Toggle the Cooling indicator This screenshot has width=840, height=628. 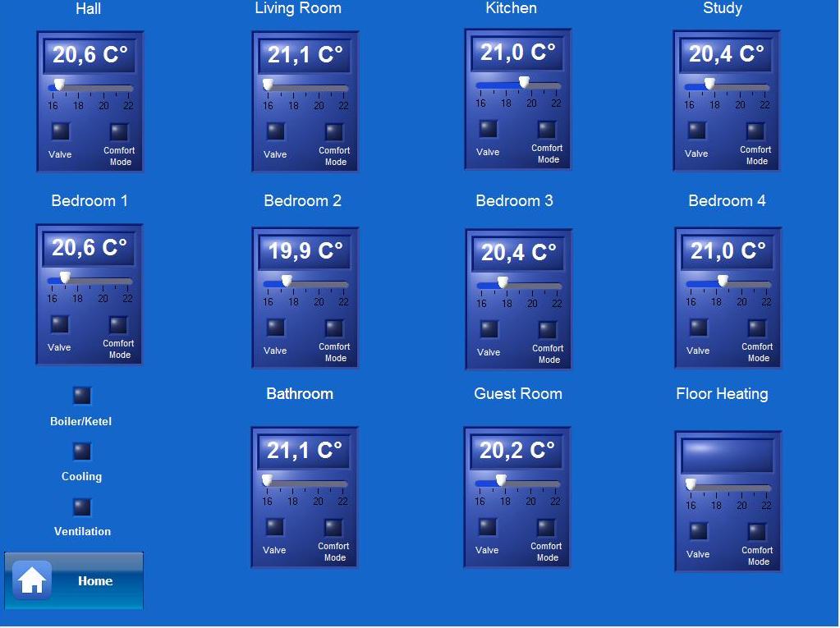[x=82, y=452]
